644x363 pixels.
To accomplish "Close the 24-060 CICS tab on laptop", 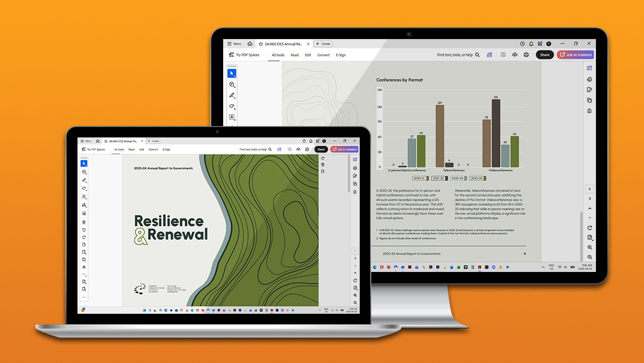I will pos(142,141).
